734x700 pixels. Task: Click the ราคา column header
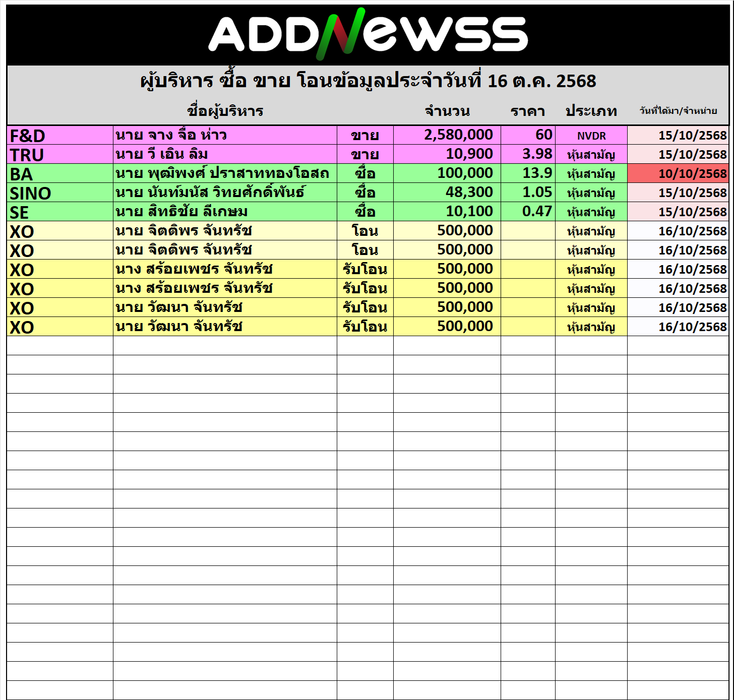(527, 111)
